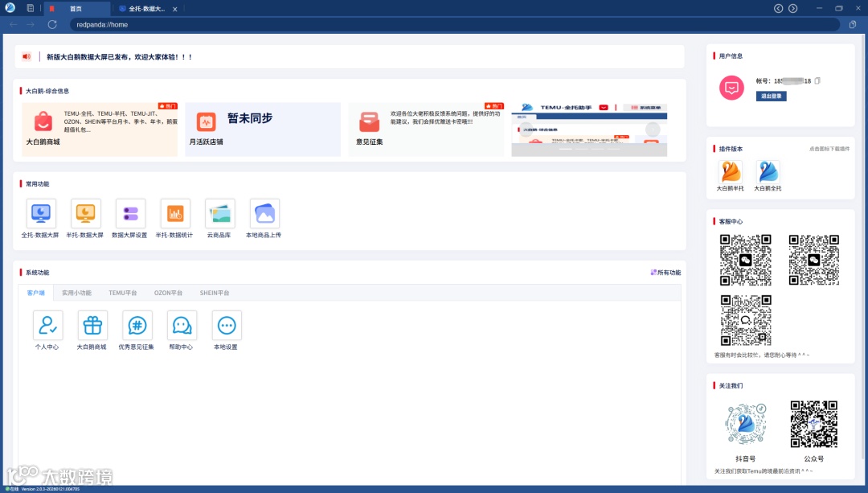Switch to OZON平台 tab
868x493 pixels.
click(x=168, y=293)
